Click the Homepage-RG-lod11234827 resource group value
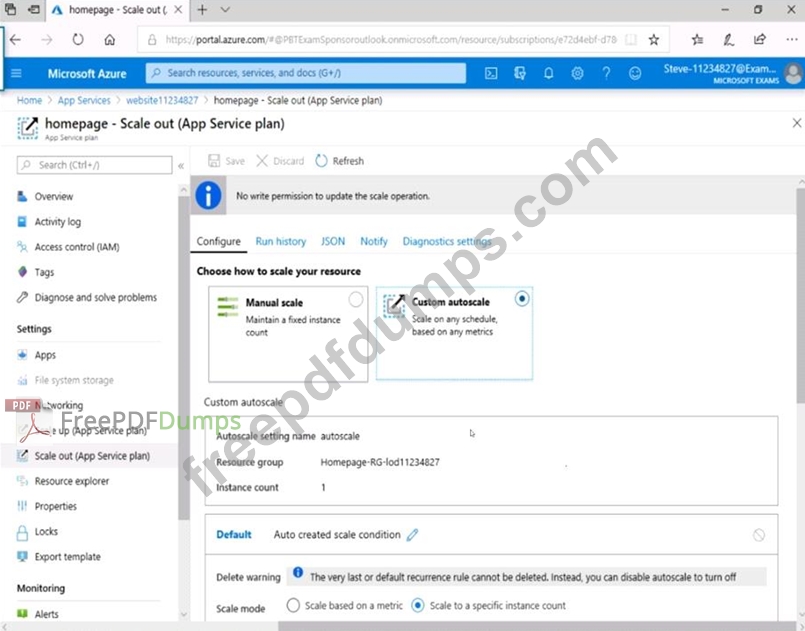The image size is (805, 631). [x=380, y=462]
